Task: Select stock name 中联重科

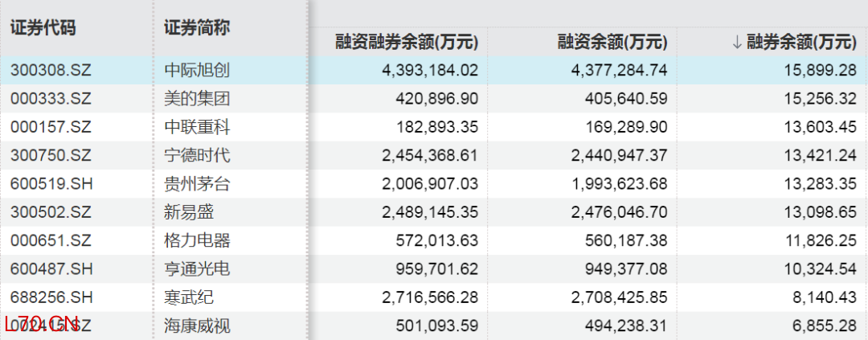Action: [197, 127]
